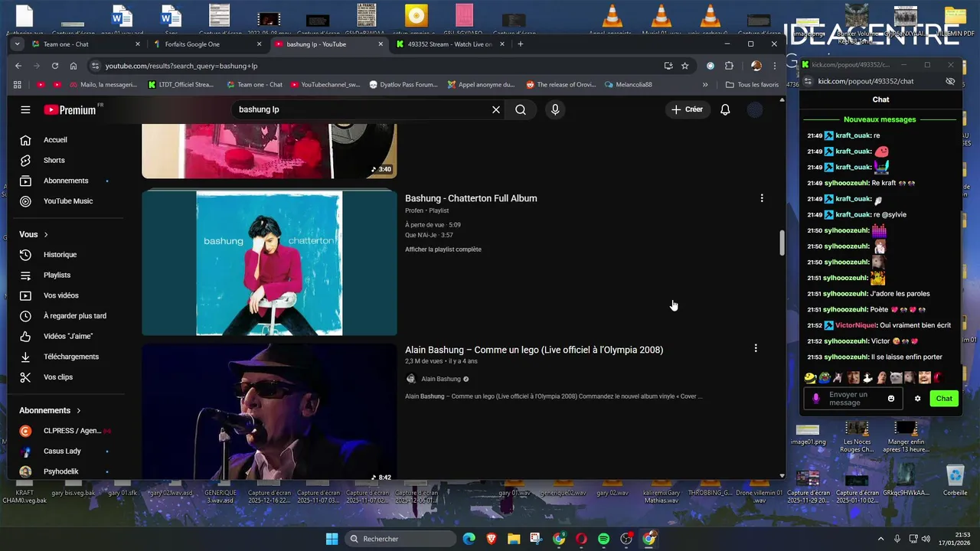Expand the Abonnements section chevron
Screen dimensions: 980x551
click(78, 411)
